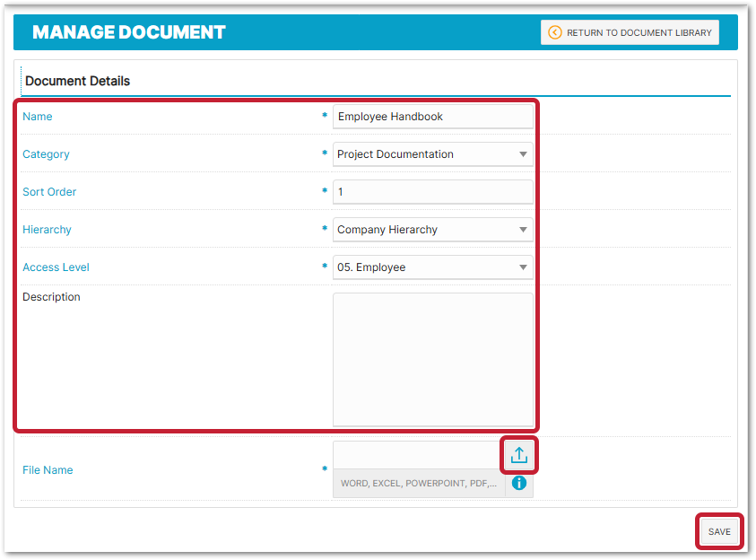Screen dimensions: 756x560
Task: Click the Document Details section heading
Action: [x=77, y=81]
